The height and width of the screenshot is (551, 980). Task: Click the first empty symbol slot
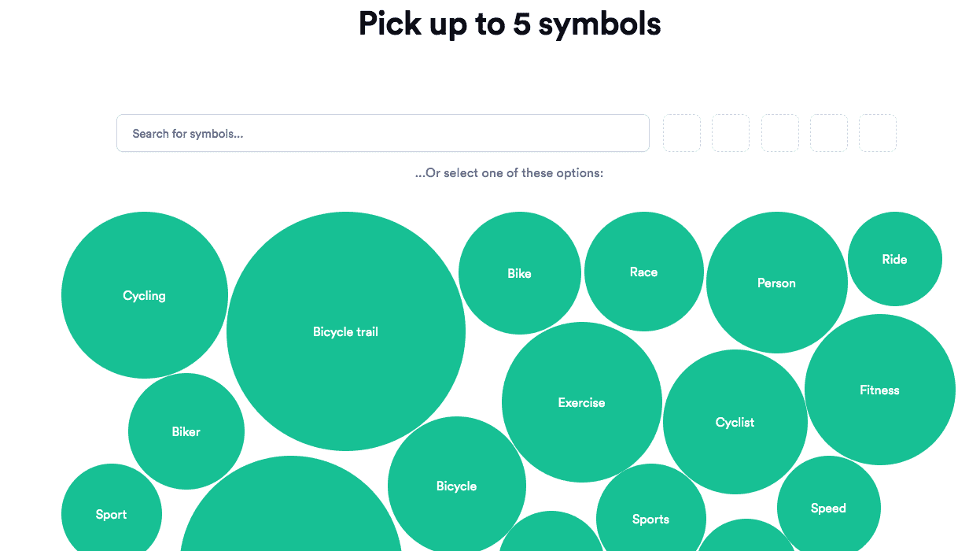682,133
